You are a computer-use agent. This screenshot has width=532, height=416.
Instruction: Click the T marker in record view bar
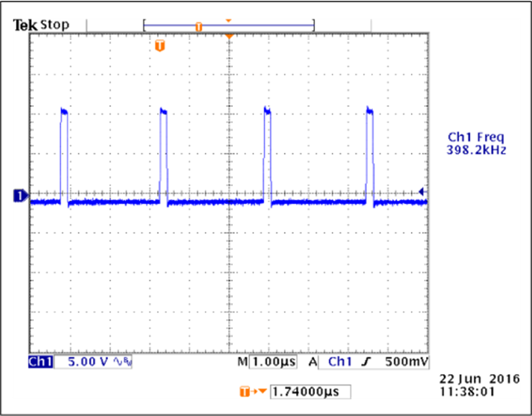(x=199, y=27)
